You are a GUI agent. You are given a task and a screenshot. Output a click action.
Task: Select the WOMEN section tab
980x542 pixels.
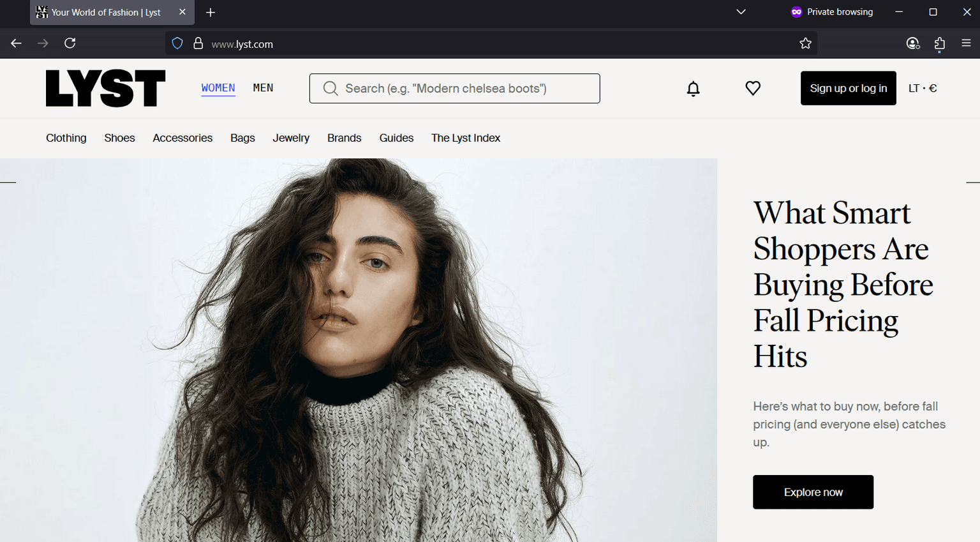pos(218,88)
